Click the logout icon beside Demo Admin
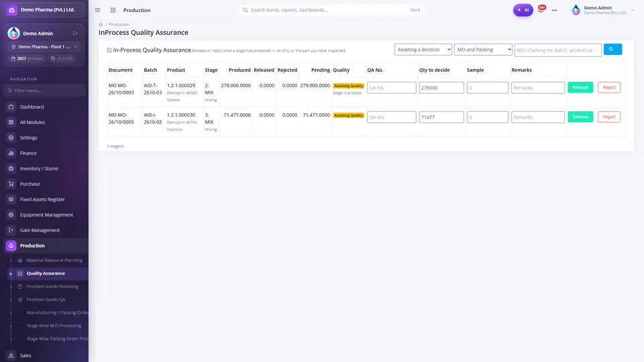The width and height of the screenshot is (644, 362). [x=76, y=34]
